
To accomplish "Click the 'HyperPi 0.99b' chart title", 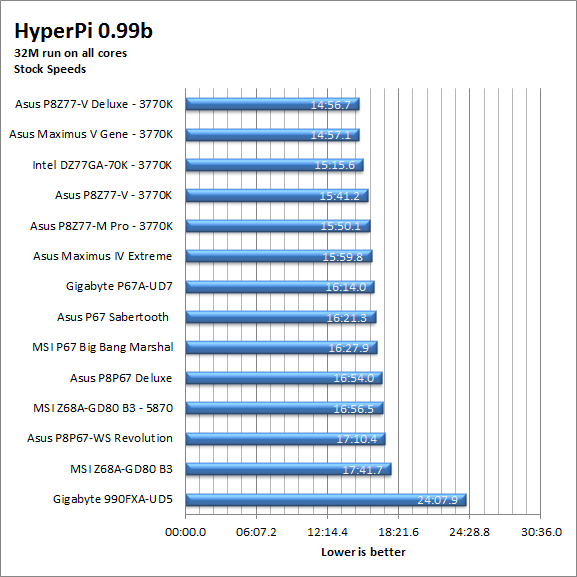I will 83,32.
